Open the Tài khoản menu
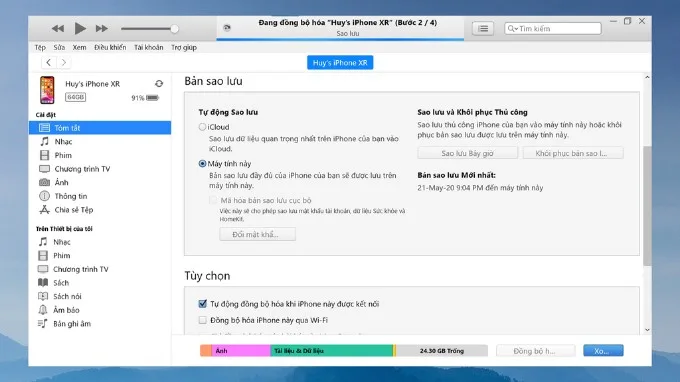Viewport: 680px width, 382px height. click(x=148, y=47)
